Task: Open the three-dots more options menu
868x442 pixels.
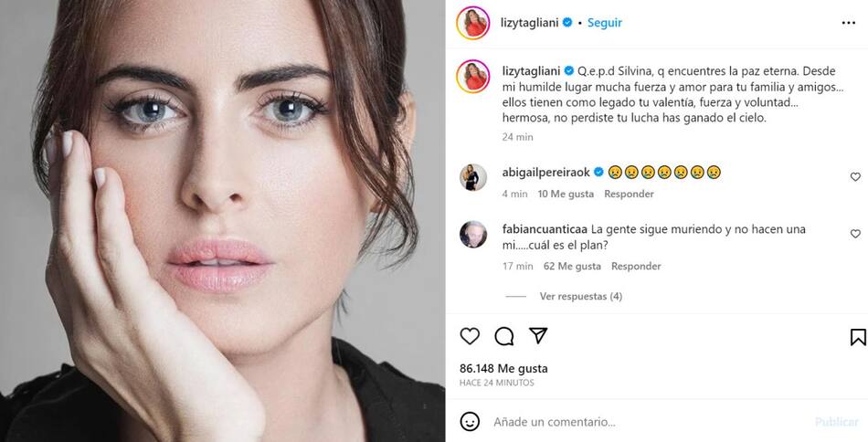Action: pos(849,23)
